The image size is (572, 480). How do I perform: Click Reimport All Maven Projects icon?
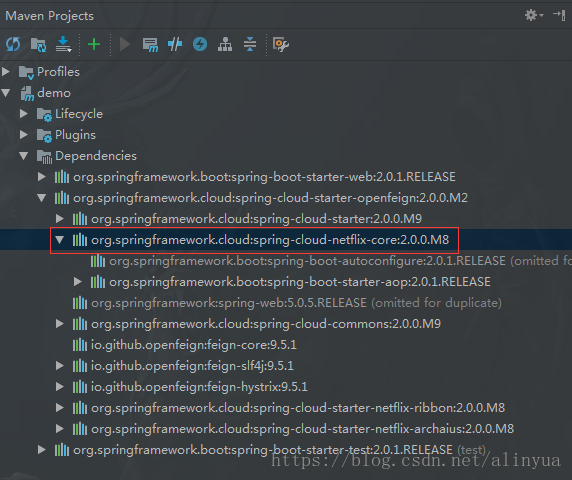coord(13,44)
